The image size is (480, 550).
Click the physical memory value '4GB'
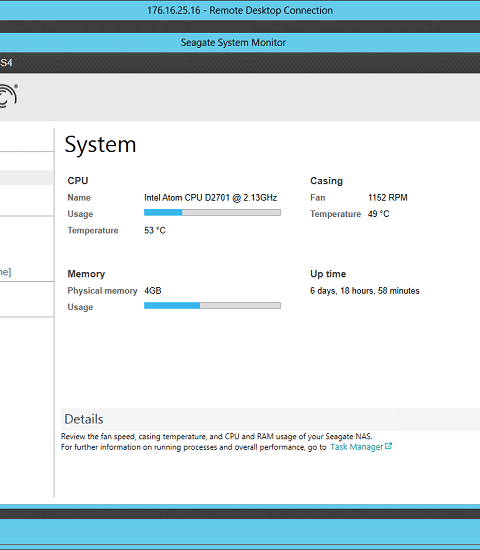tap(153, 291)
